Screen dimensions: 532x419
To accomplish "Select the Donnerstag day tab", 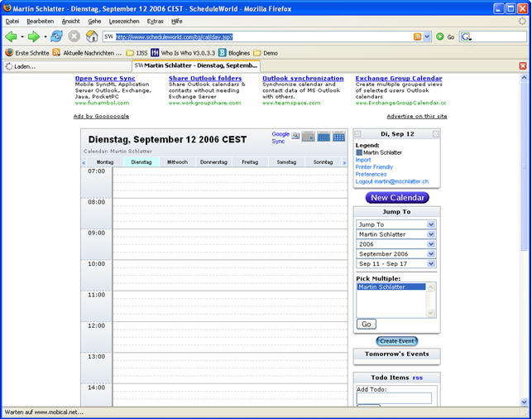I will (213, 162).
